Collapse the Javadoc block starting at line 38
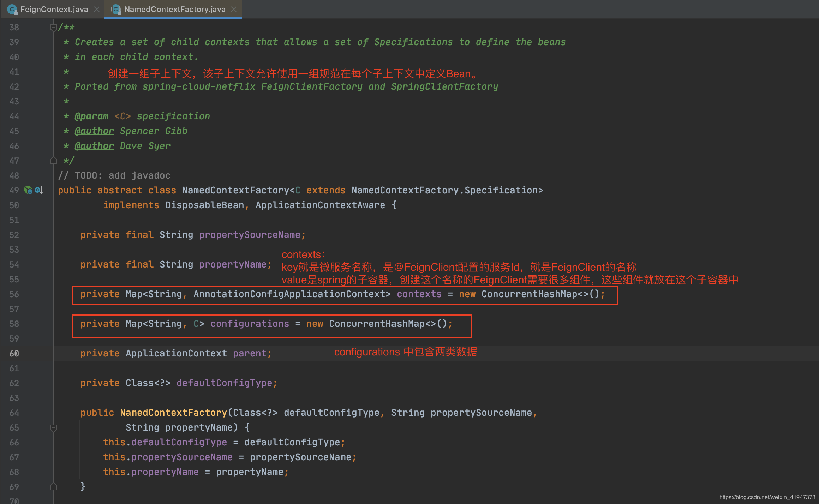The image size is (819, 504). (54, 27)
